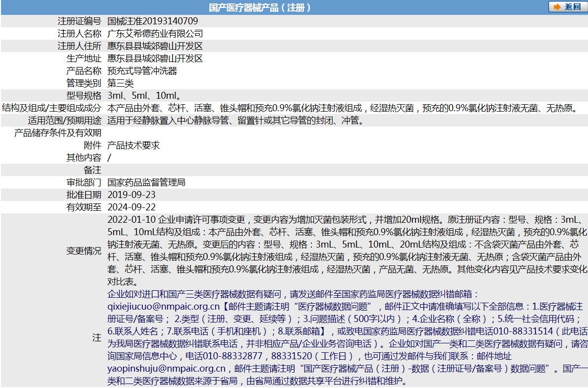
Task: Click the 返回 back button
Action: [x=568, y=7]
